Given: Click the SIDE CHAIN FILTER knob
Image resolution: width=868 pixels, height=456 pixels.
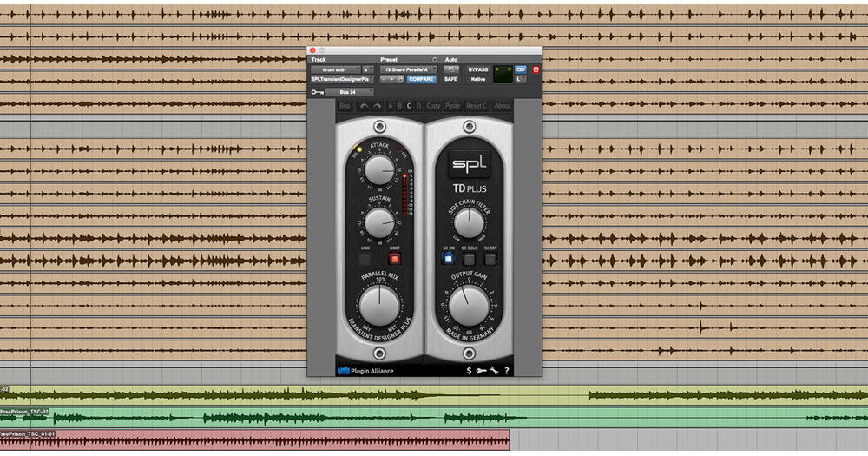Looking at the screenshot, I should click(x=469, y=222).
